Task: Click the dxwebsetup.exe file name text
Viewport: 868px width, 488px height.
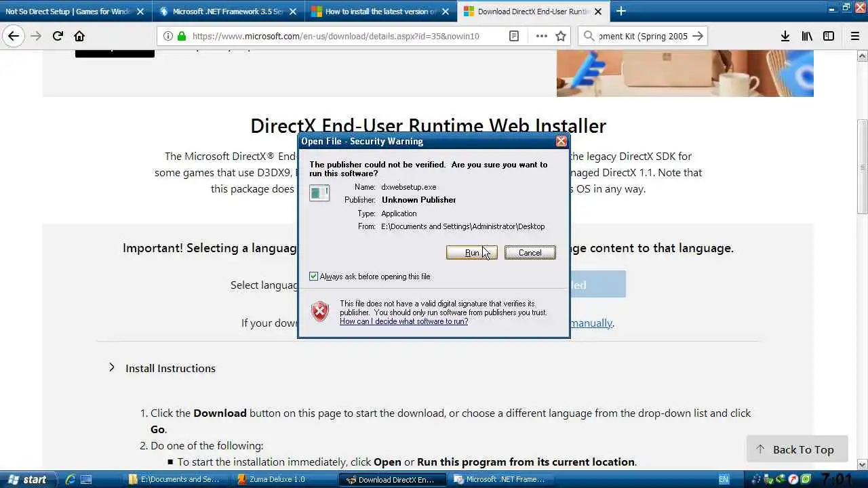Action: point(408,187)
